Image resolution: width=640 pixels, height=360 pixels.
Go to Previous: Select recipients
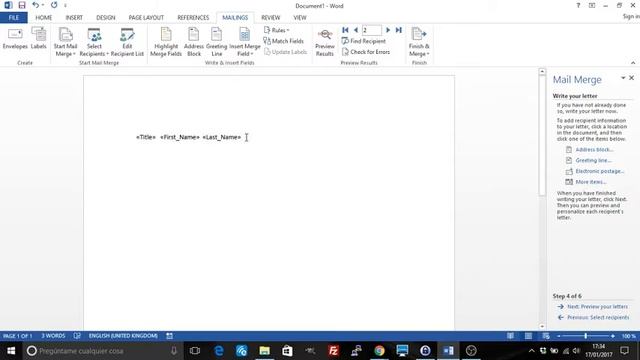[x=598, y=317]
